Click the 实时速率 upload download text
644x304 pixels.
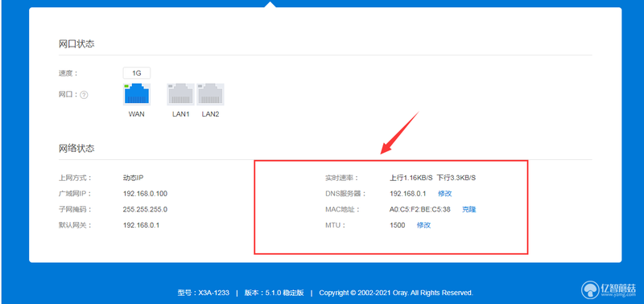(x=433, y=178)
